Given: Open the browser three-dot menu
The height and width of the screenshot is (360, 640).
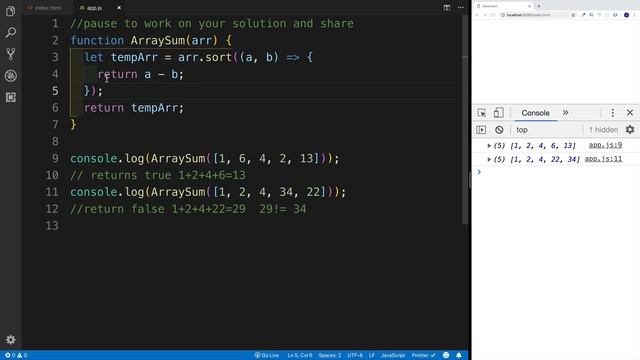Looking at the screenshot, I should pos(635,15).
